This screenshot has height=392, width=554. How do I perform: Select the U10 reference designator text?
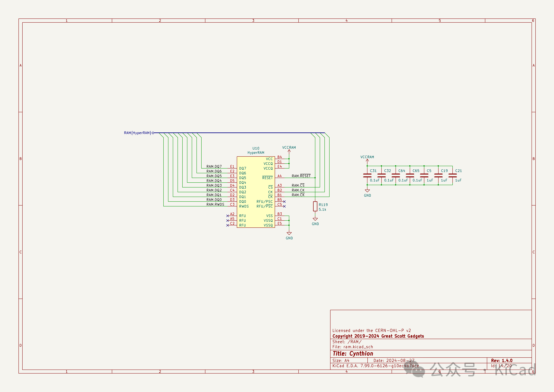[256, 148]
